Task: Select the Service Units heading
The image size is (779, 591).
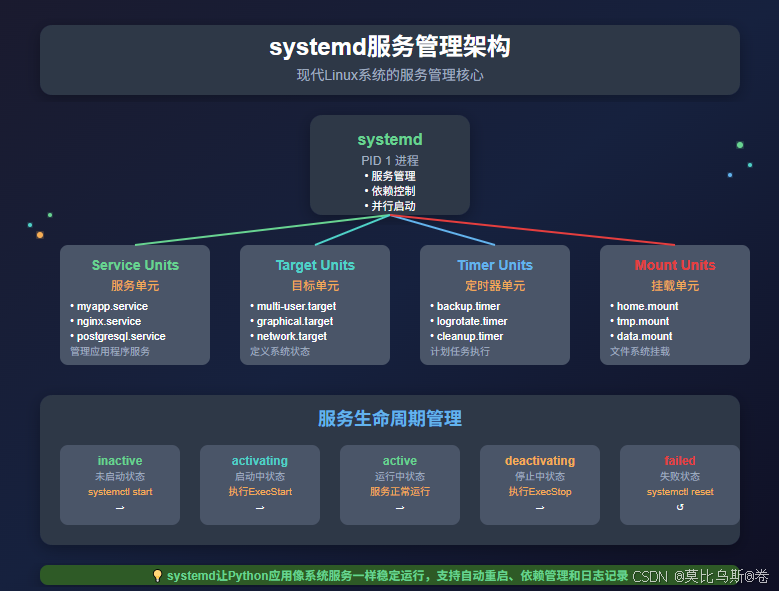Action: 135,265
